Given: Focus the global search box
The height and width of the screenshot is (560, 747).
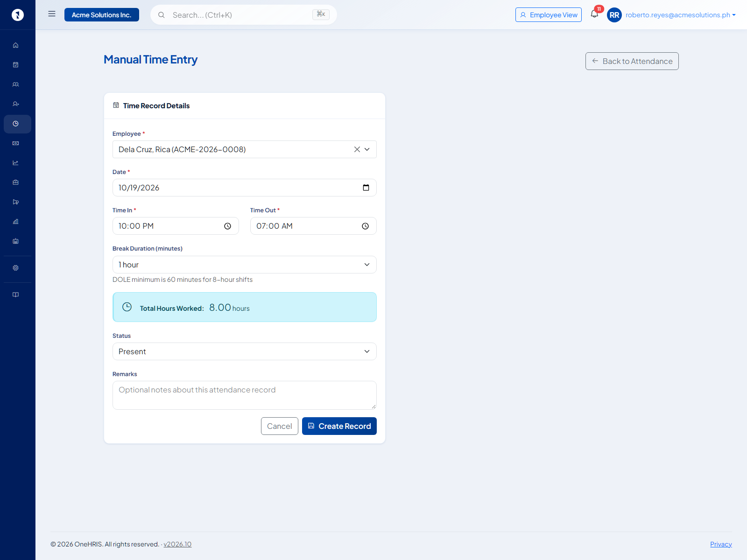Looking at the screenshot, I should tap(244, 15).
